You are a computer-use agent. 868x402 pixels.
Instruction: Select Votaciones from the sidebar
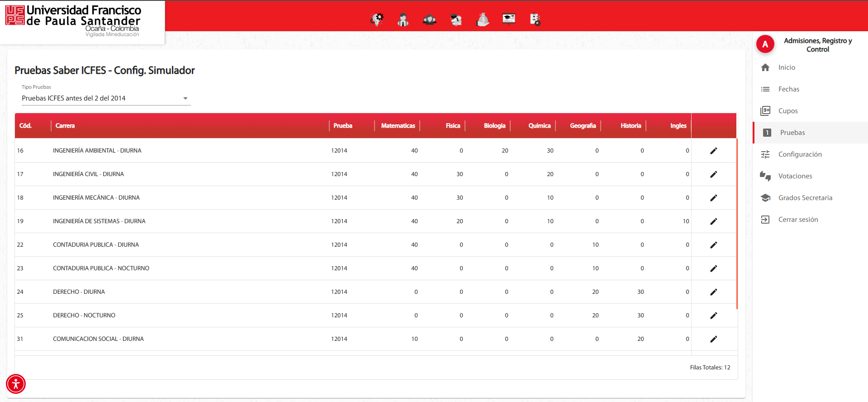795,176
